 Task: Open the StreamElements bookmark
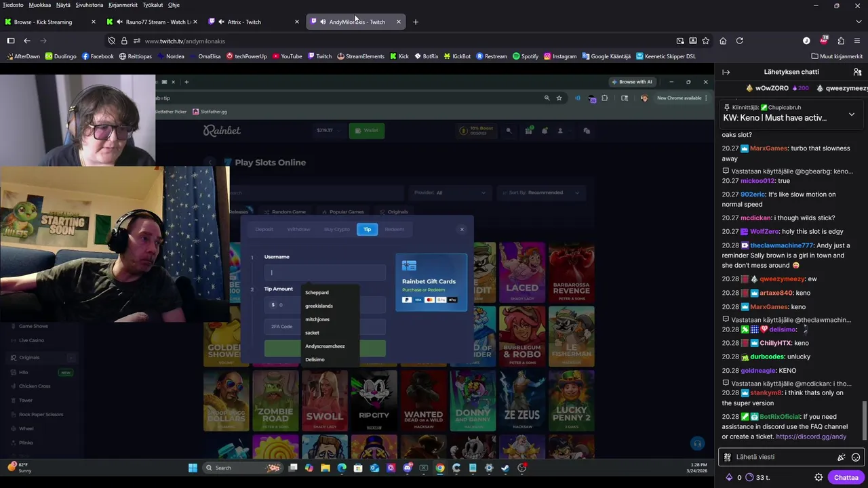(x=361, y=56)
